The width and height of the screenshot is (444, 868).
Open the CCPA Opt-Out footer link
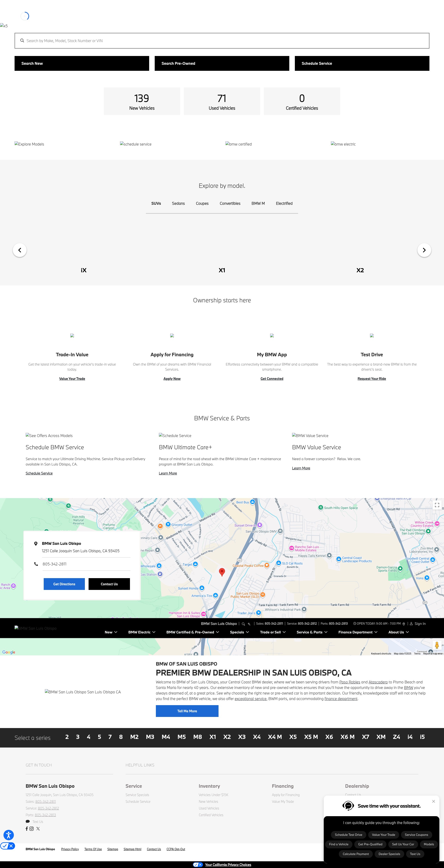click(176, 849)
